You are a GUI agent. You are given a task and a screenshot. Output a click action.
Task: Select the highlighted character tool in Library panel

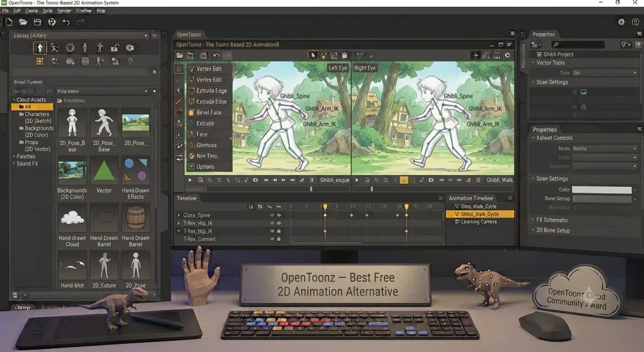click(40, 48)
